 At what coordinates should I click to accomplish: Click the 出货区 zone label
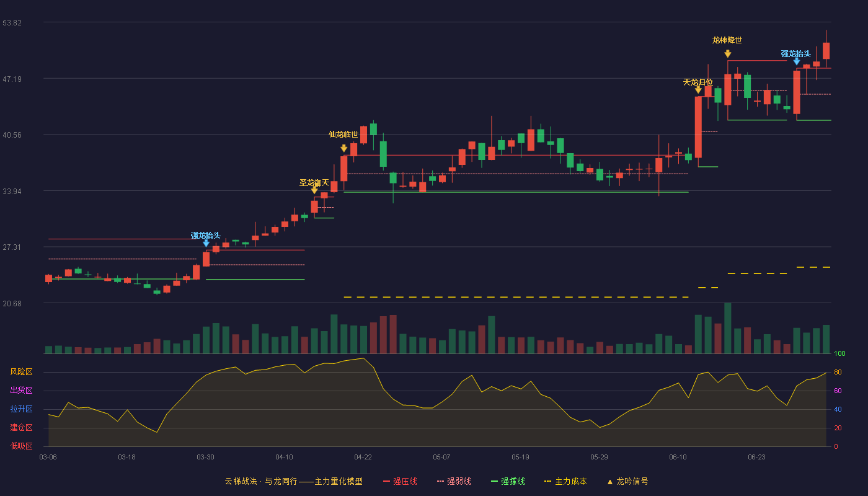point(21,391)
